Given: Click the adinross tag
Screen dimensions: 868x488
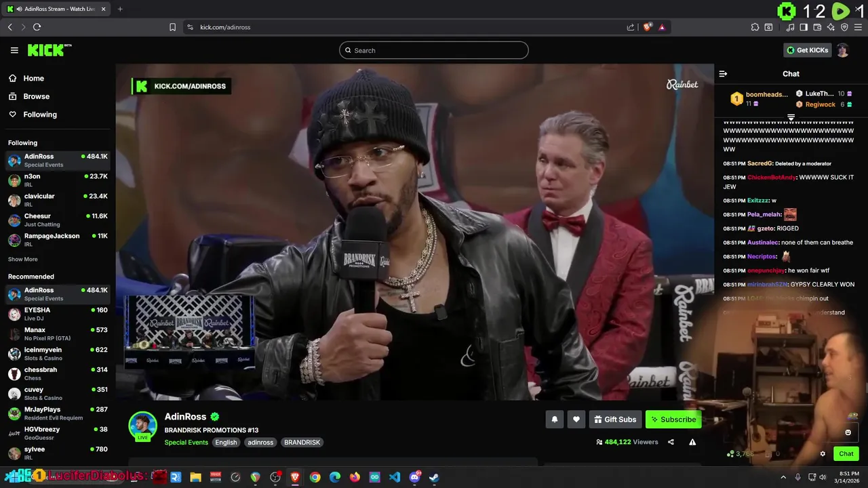Looking at the screenshot, I should [260, 443].
